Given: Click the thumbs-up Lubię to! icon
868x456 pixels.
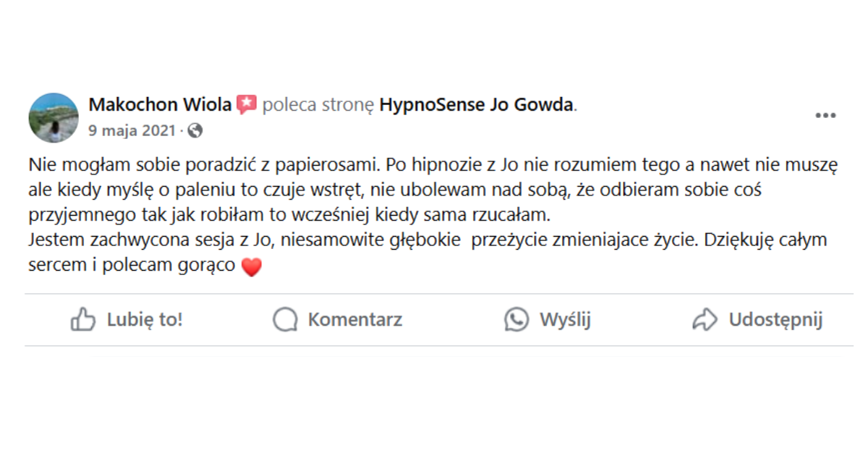Looking at the screenshot, I should pos(84,319).
